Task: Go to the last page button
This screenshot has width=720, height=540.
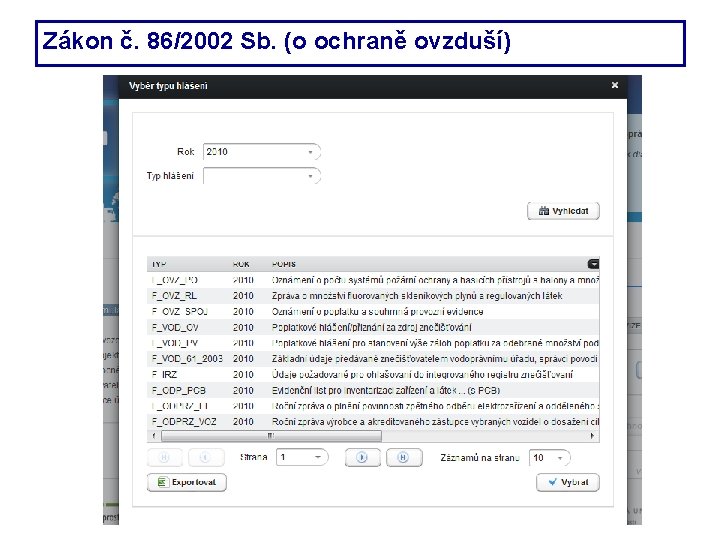Action: click(404, 457)
